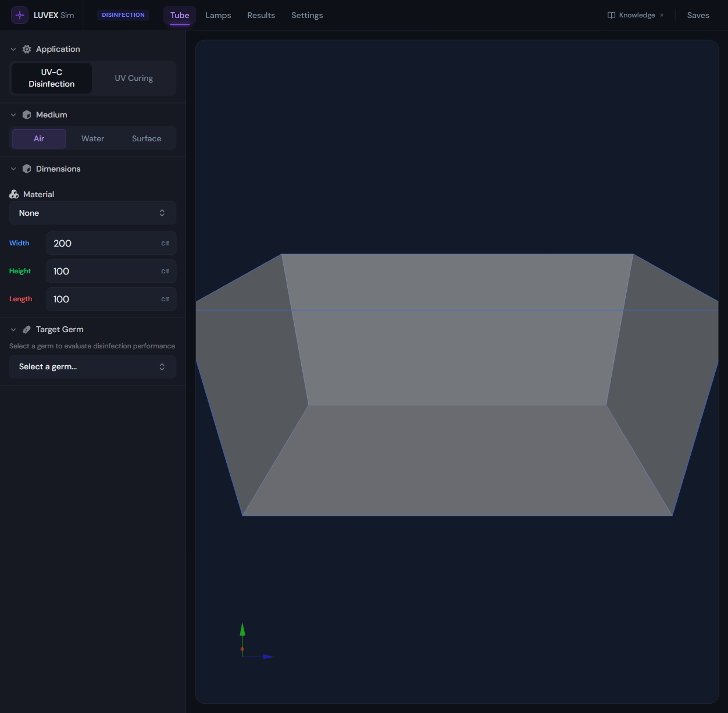The image size is (728, 713).
Task: Click the molecule icon beside Material
Action: tap(13, 194)
